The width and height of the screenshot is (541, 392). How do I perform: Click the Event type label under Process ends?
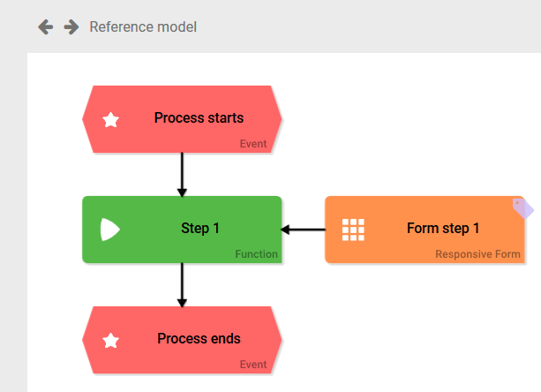coord(252,365)
